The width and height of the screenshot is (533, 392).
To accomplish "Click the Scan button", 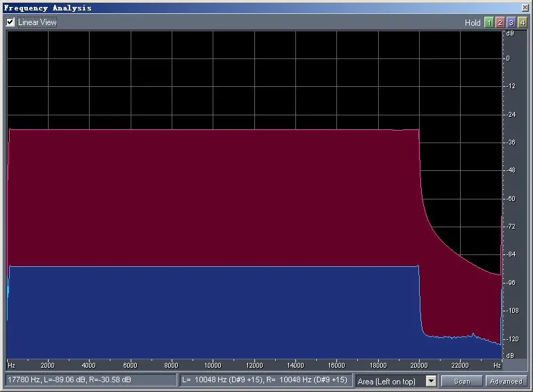I will tap(462, 381).
